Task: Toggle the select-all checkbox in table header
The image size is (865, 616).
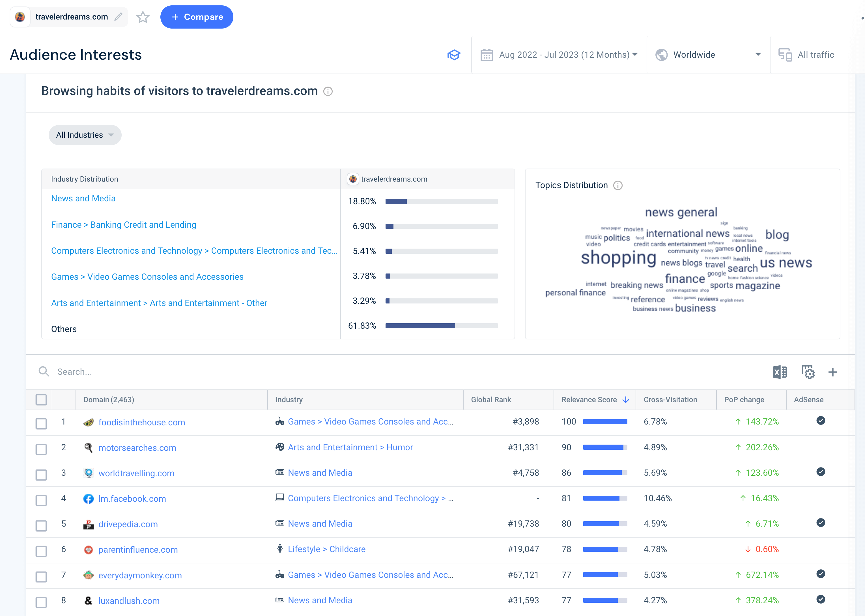Action: coord(41,399)
